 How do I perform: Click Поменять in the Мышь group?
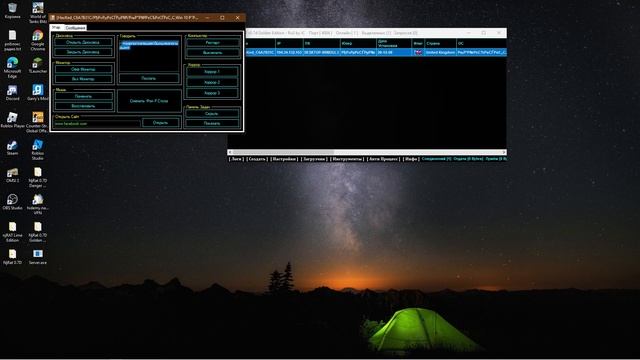pos(83,96)
